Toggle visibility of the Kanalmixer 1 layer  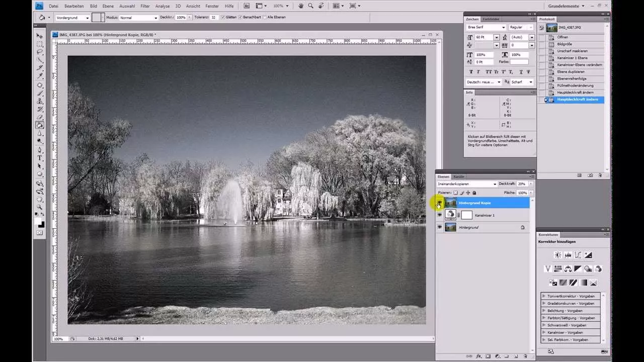coord(439,215)
